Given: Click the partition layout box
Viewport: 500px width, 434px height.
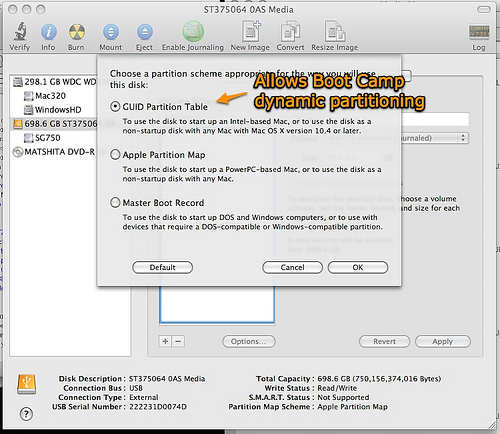Looking at the screenshot, I should tap(217, 304).
